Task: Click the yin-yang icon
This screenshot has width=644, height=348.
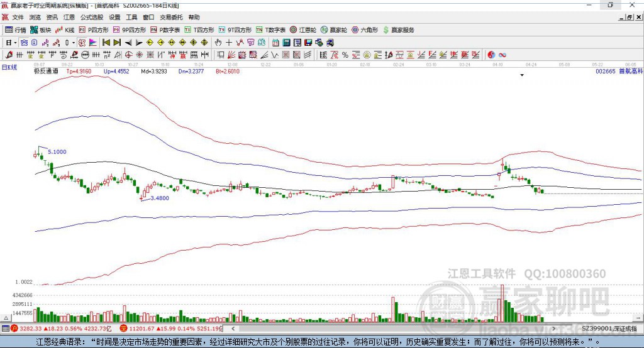Action: coord(491,55)
